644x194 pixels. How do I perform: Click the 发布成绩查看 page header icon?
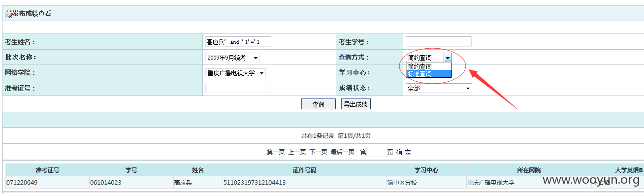[8, 14]
